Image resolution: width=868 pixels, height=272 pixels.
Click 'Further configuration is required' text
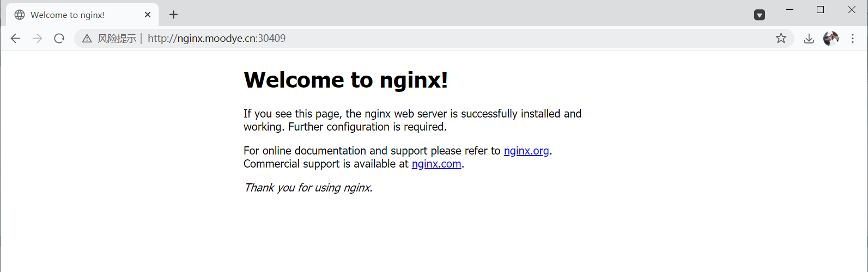pos(367,127)
